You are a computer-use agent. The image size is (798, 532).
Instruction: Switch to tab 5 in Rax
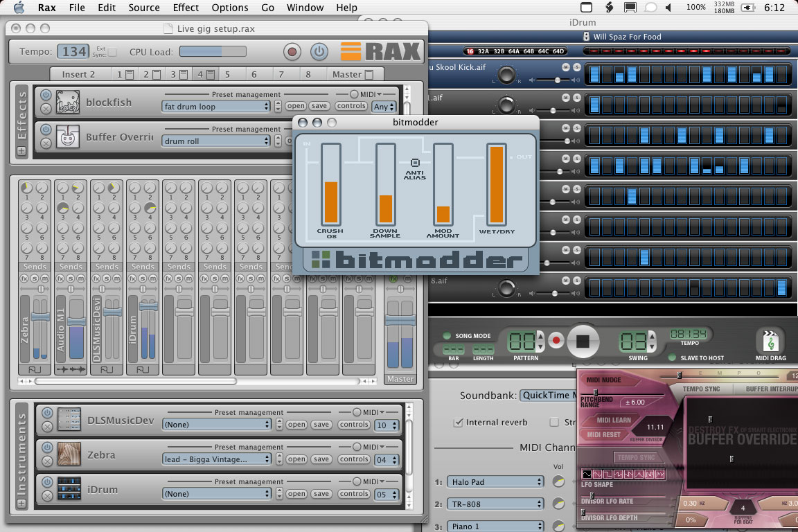coord(227,74)
